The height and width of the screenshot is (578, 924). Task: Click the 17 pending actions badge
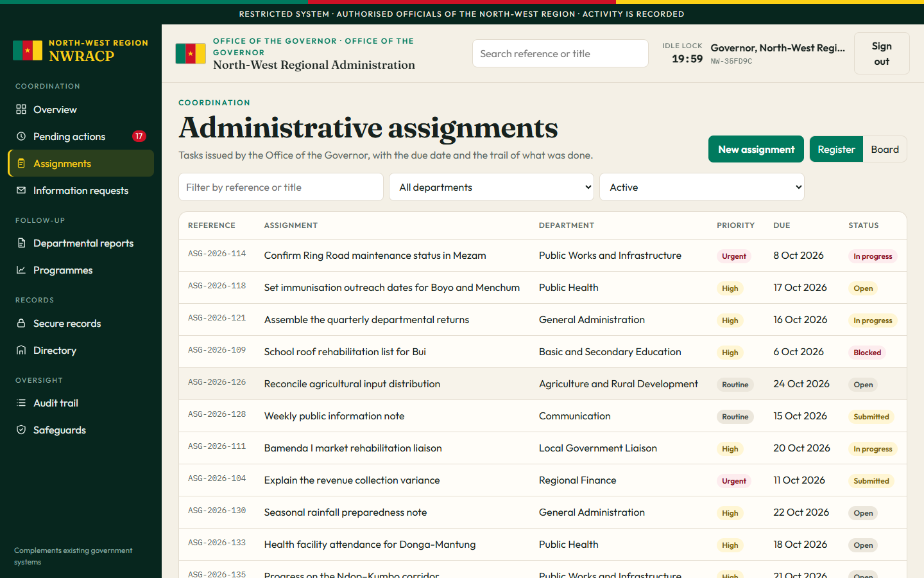pos(139,136)
